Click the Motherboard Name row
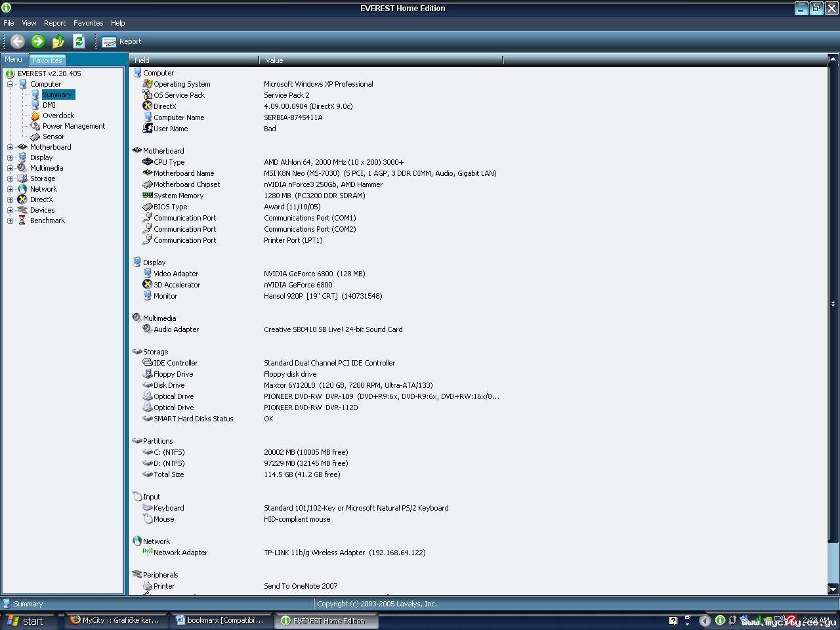 coord(320,173)
